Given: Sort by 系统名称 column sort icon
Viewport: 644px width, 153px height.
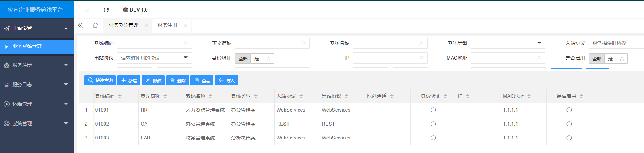Looking at the screenshot, I should [210, 96].
